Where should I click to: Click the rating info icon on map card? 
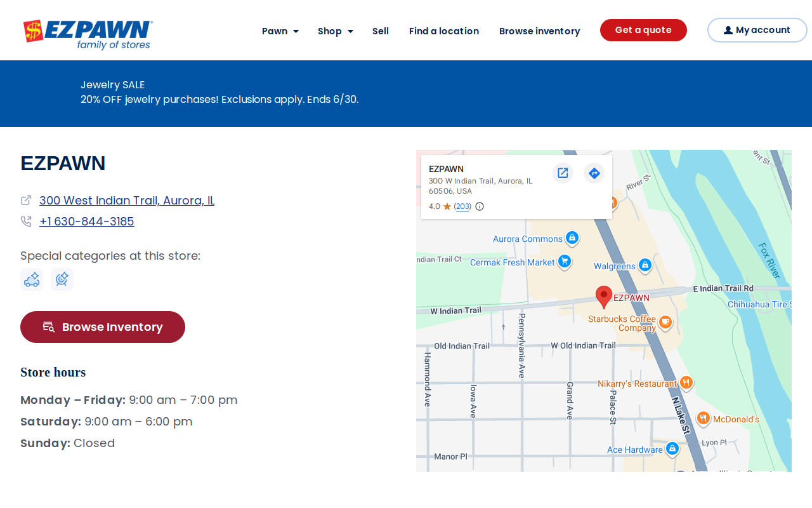tap(480, 206)
